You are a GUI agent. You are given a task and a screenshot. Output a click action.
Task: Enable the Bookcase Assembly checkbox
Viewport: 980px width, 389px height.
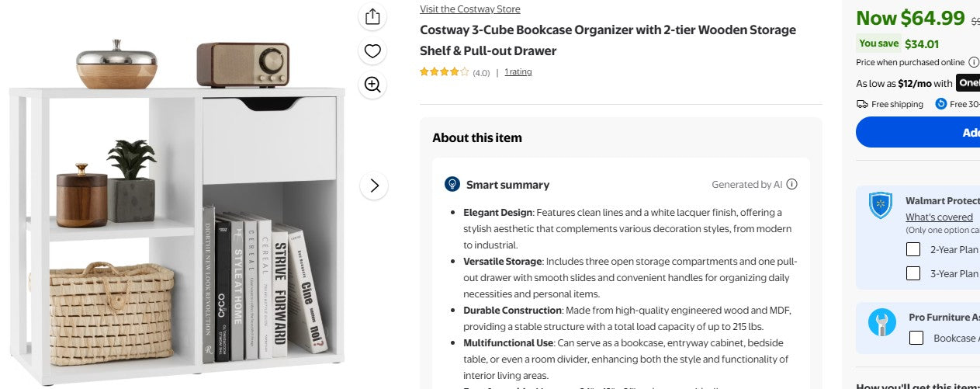916,338
